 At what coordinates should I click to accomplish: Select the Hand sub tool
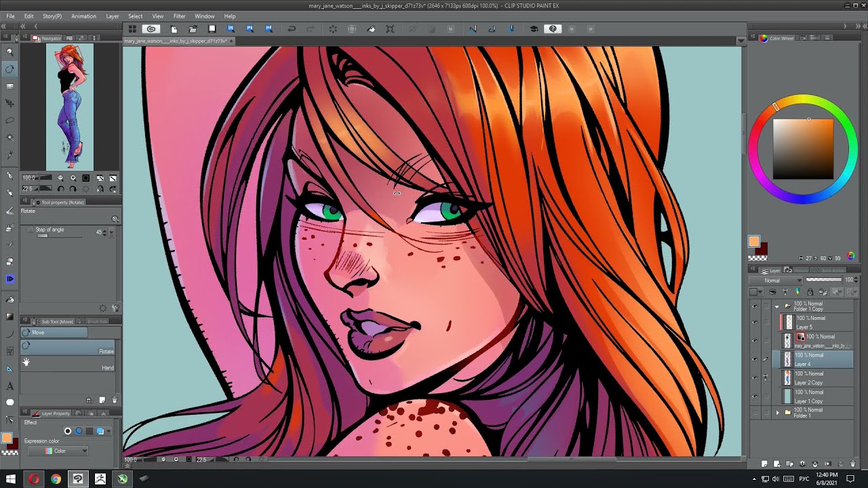click(67, 364)
